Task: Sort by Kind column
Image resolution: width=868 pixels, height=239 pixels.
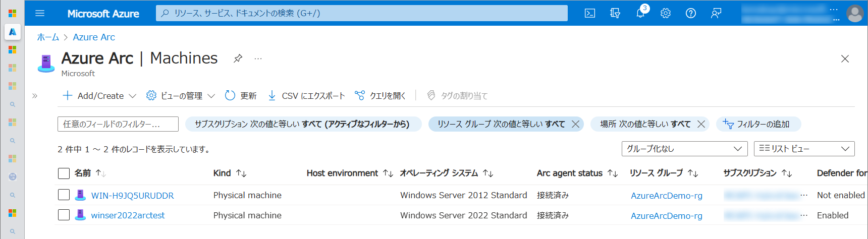Action: pyautogui.click(x=230, y=173)
